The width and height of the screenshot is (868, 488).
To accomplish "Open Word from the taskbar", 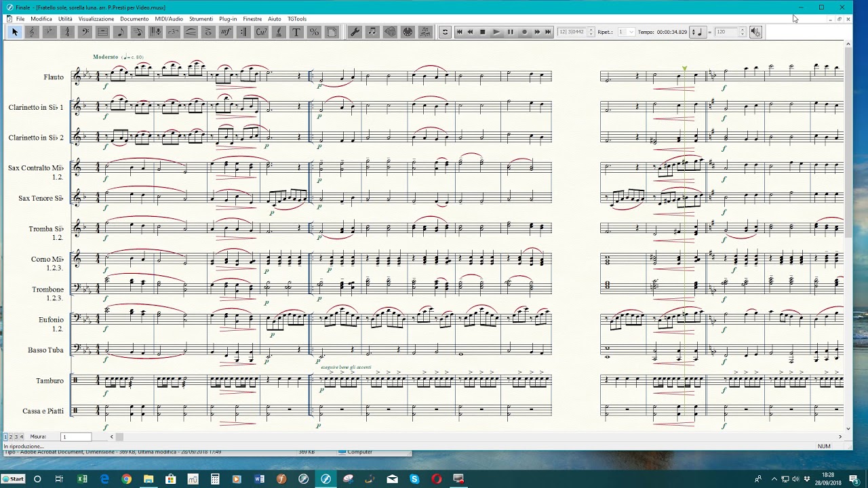I will tap(259, 479).
